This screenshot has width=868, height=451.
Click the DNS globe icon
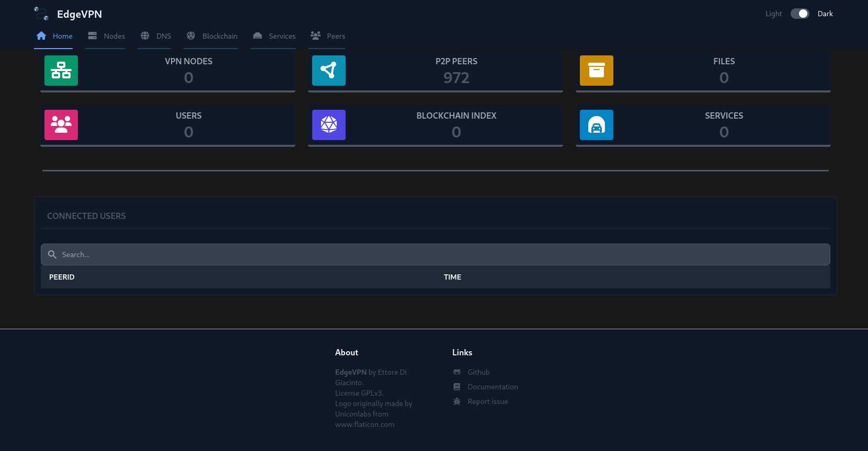pyautogui.click(x=145, y=36)
